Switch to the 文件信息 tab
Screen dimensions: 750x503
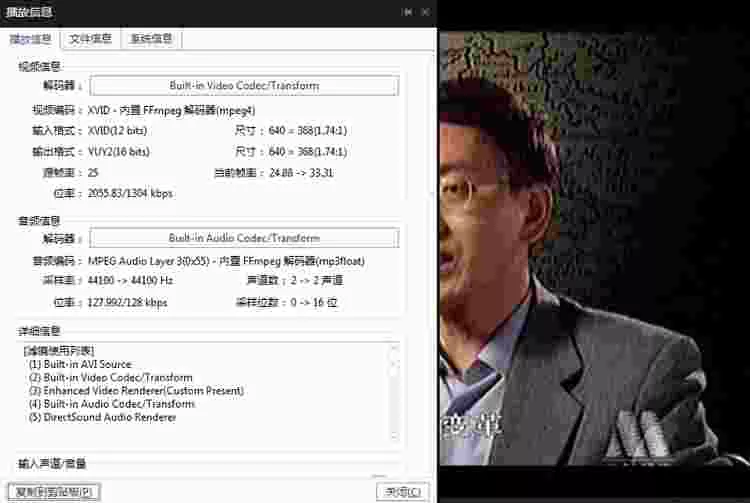[x=90, y=39]
